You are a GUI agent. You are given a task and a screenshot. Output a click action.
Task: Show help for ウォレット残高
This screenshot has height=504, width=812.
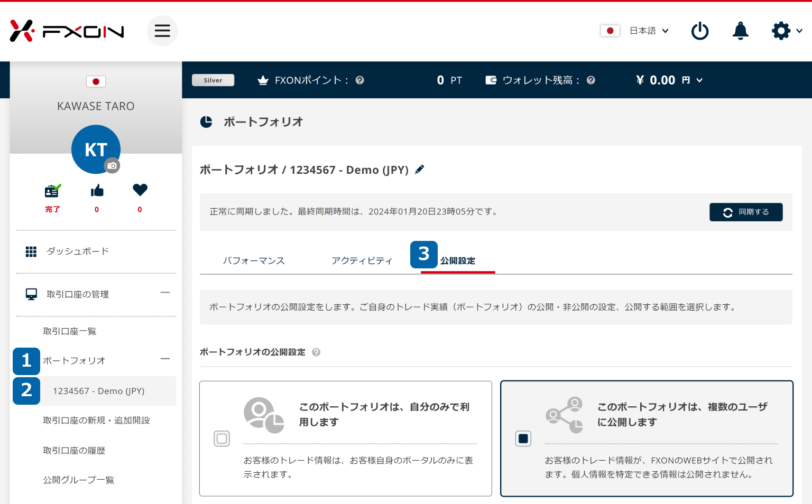tap(591, 80)
